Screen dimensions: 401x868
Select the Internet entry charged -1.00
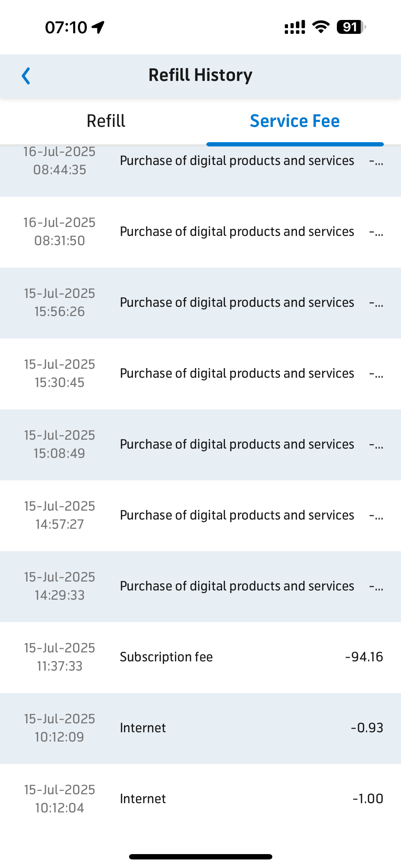(200, 799)
